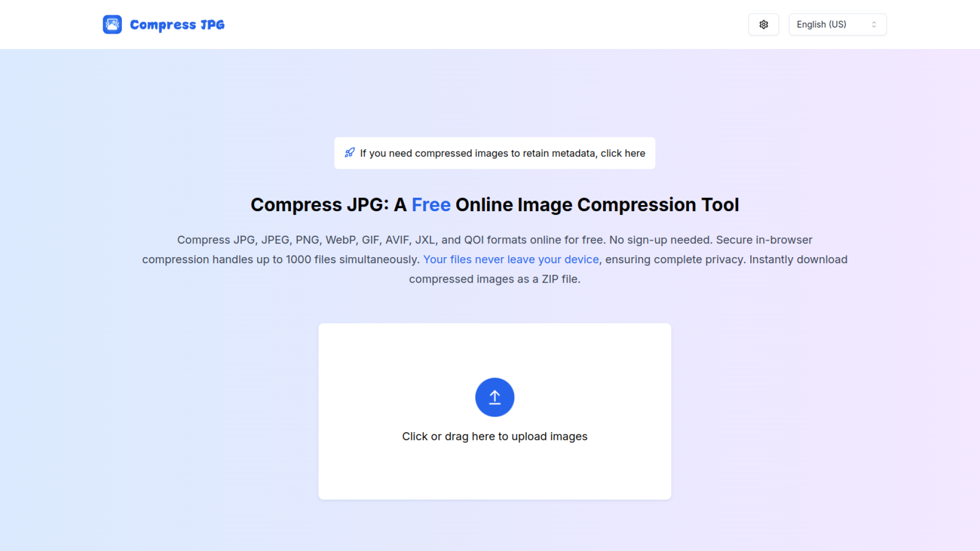The height and width of the screenshot is (551, 980).
Task: Click the blue upload arrow icon
Action: tap(494, 397)
